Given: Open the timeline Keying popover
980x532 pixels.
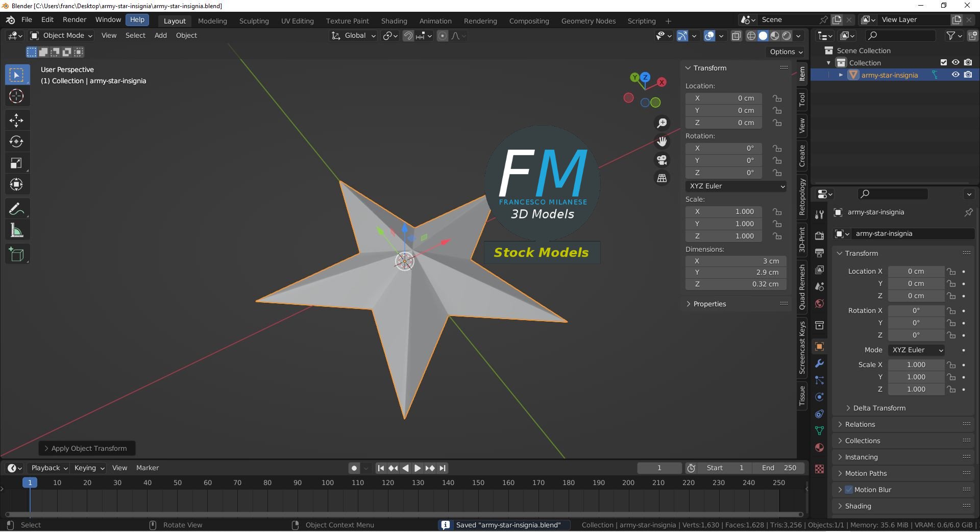Looking at the screenshot, I should [89, 468].
